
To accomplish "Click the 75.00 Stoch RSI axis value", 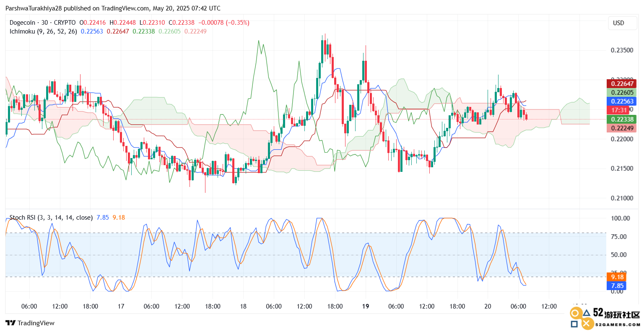I will tap(619, 236).
